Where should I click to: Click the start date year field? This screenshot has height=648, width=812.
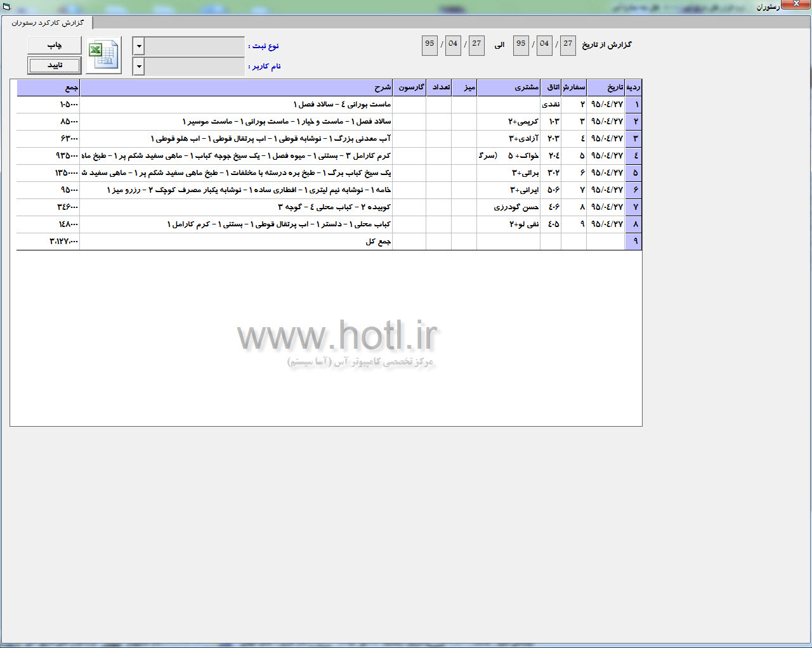pos(521,44)
